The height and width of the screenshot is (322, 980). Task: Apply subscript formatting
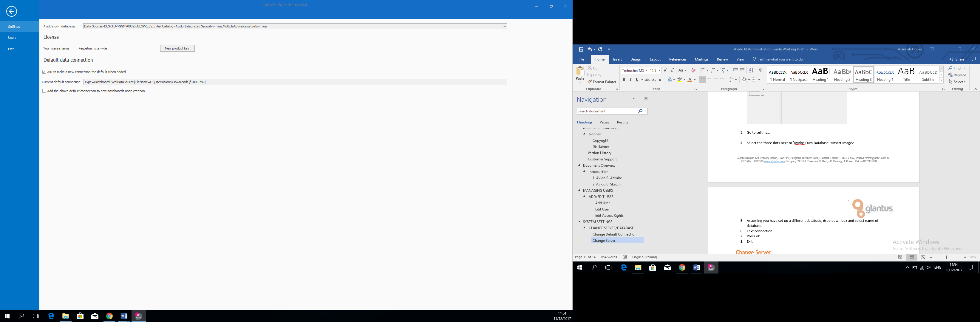click(x=654, y=80)
